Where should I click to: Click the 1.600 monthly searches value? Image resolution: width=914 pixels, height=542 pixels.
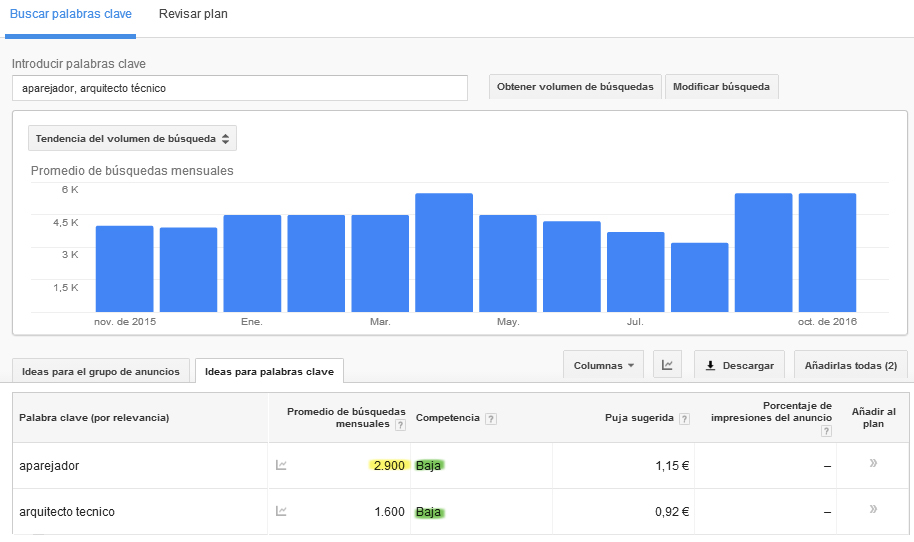pos(389,512)
